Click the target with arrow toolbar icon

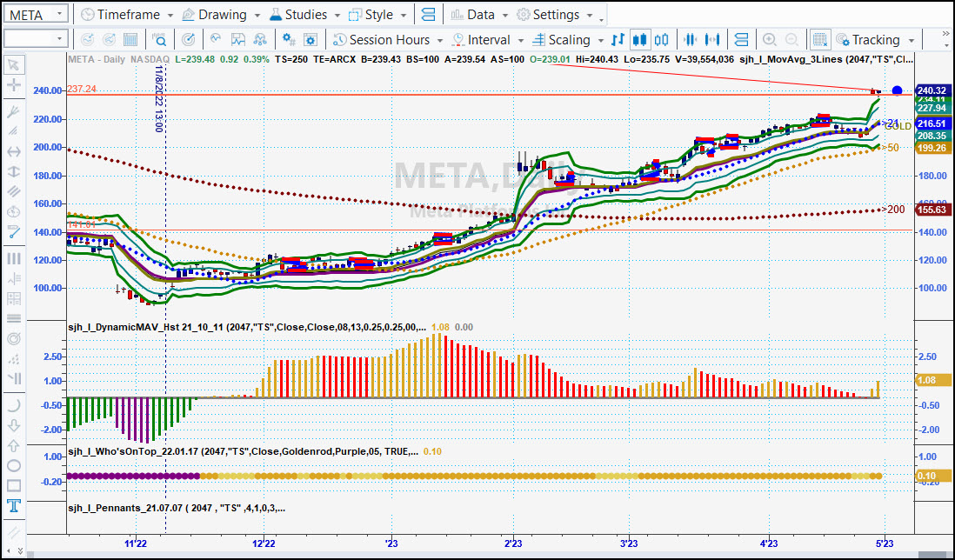tap(189, 40)
